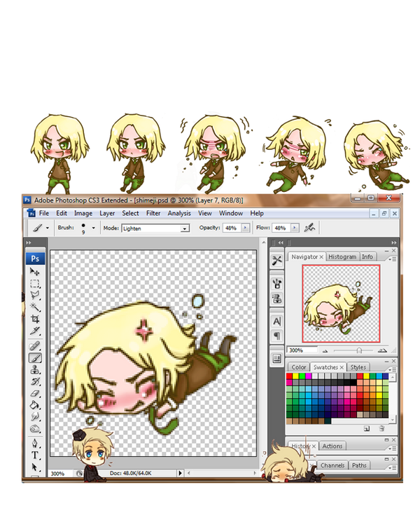Image resolution: width=420 pixels, height=510 pixels.
Task: Collapse the right panels to icons
Action: 393,242
